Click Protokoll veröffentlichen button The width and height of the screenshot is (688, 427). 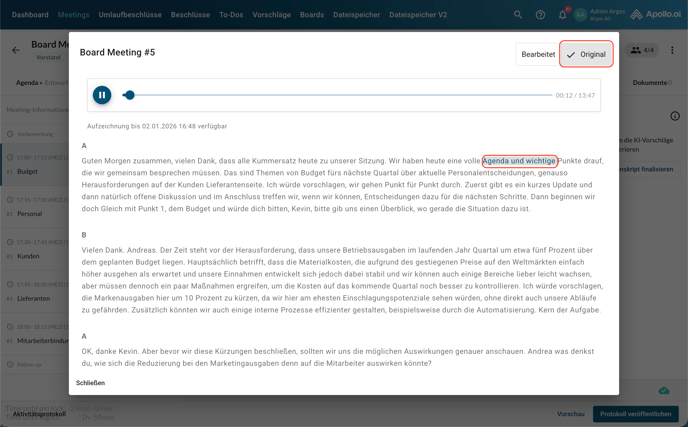(635, 413)
